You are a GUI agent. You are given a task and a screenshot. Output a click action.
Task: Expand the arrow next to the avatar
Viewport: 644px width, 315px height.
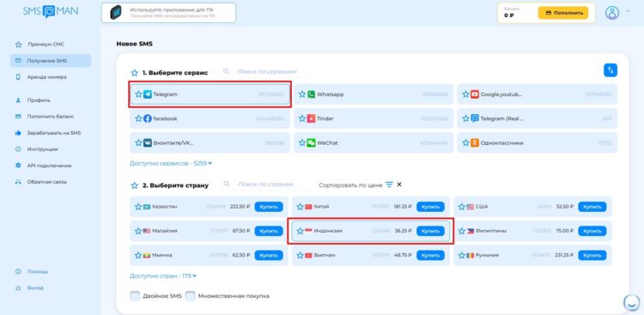pyautogui.click(x=628, y=11)
